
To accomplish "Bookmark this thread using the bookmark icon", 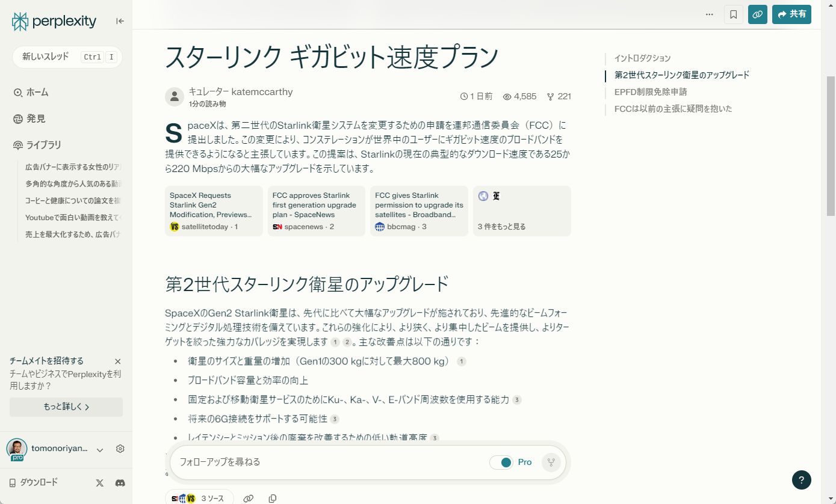I will [x=733, y=14].
